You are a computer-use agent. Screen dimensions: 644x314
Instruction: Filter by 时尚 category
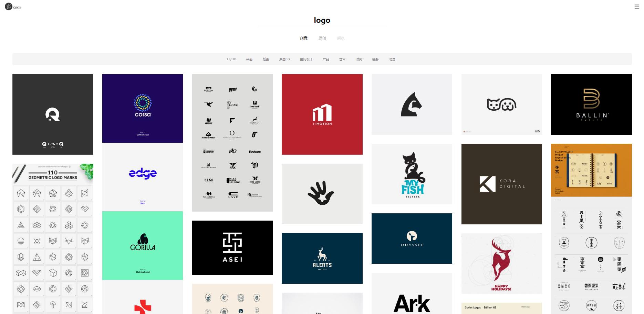coord(359,59)
